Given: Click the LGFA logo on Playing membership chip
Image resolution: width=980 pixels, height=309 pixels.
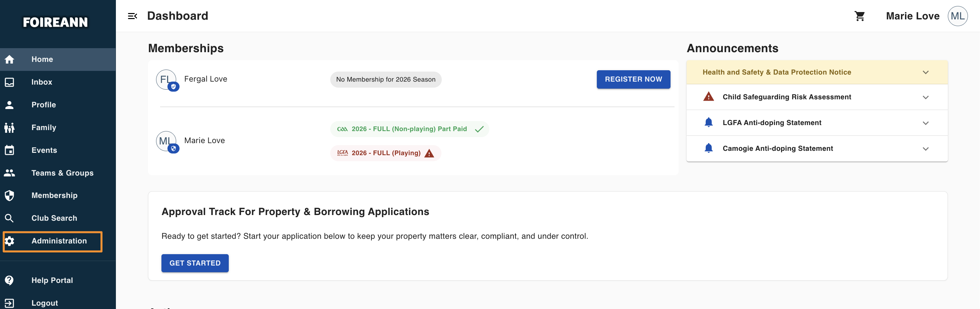Looking at the screenshot, I should (342, 153).
